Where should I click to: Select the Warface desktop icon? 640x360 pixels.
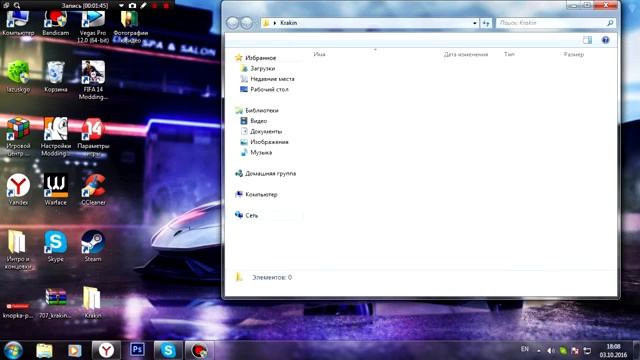(56, 190)
